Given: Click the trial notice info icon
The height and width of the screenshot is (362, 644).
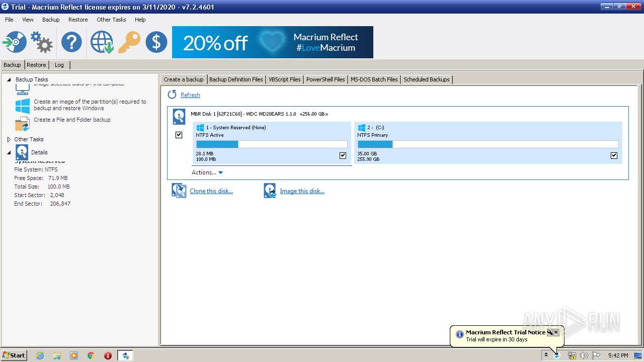Looking at the screenshot, I should click(x=459, y=334).
